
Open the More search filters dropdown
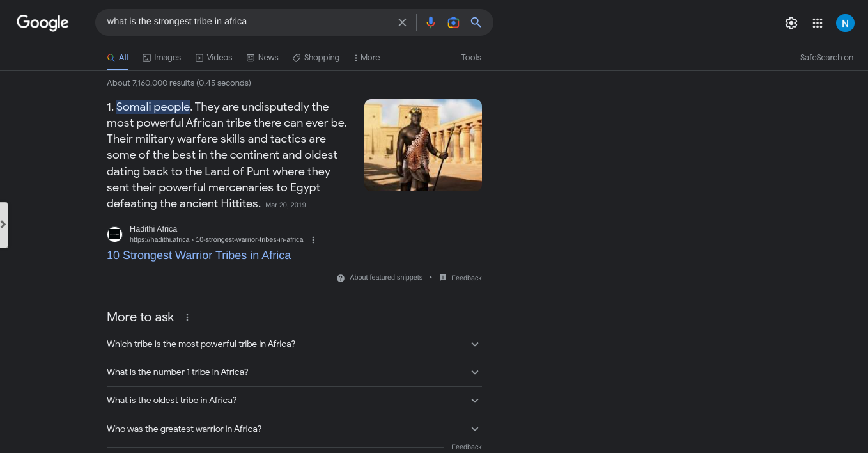(366, 58)
